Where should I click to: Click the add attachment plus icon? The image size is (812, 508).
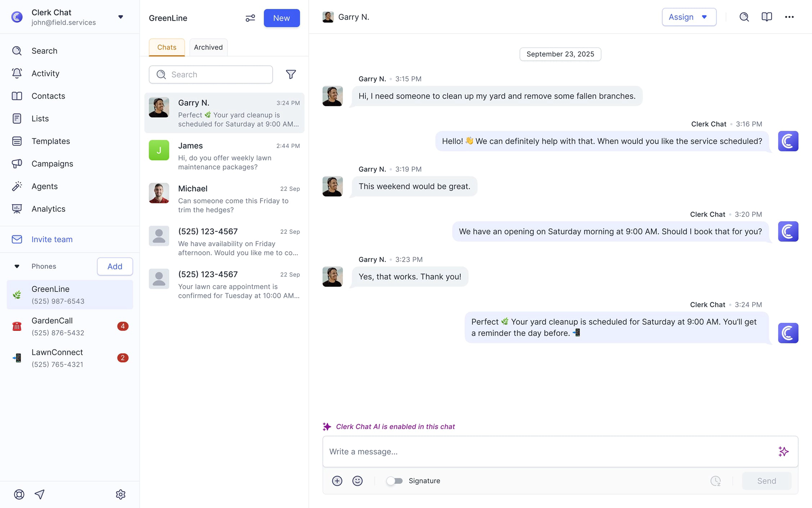[x=337, y=481]
